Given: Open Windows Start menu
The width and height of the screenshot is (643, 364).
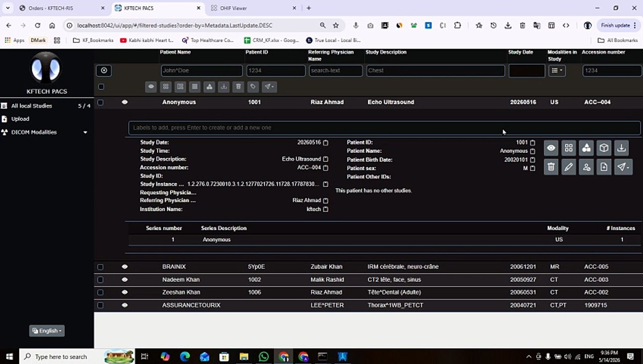Looking at the screenshot, I should [9, 356].
